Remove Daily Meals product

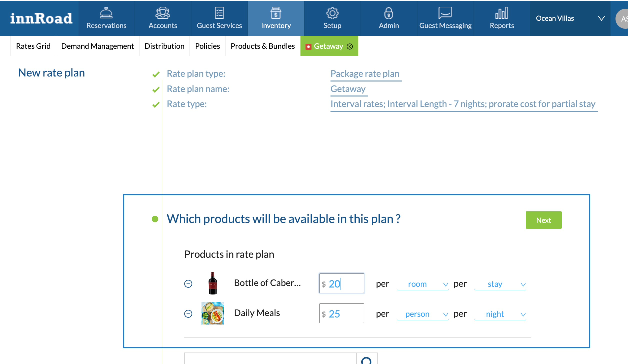188,314
